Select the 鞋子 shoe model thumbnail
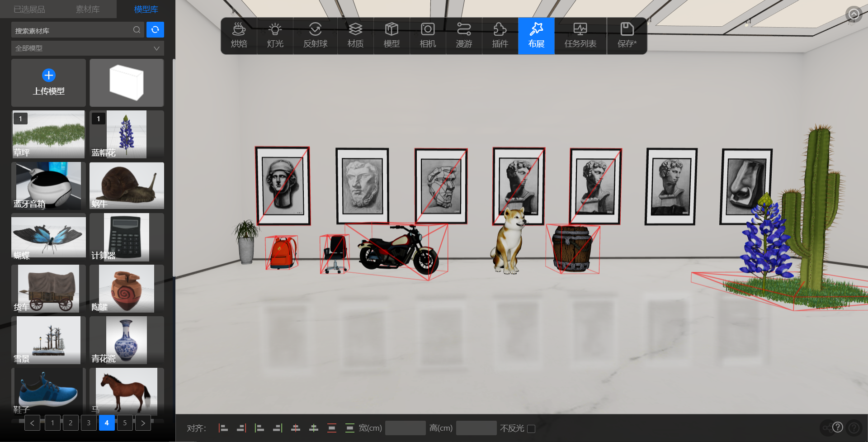868x442 pixels. coord(48,391)
